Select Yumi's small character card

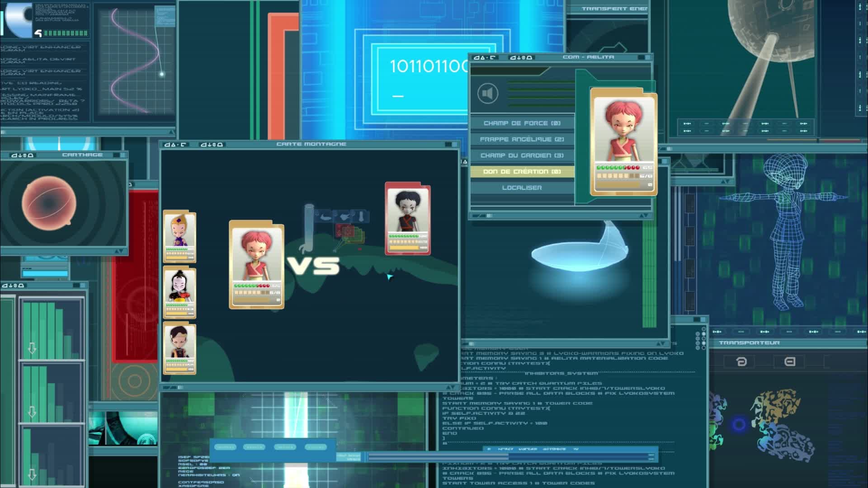point(179,293)
